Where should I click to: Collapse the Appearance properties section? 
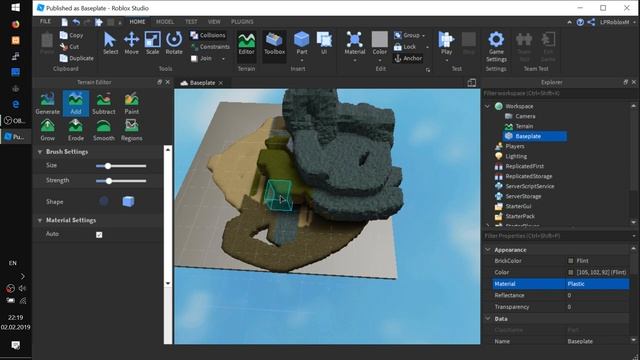(x=488, y=249)
